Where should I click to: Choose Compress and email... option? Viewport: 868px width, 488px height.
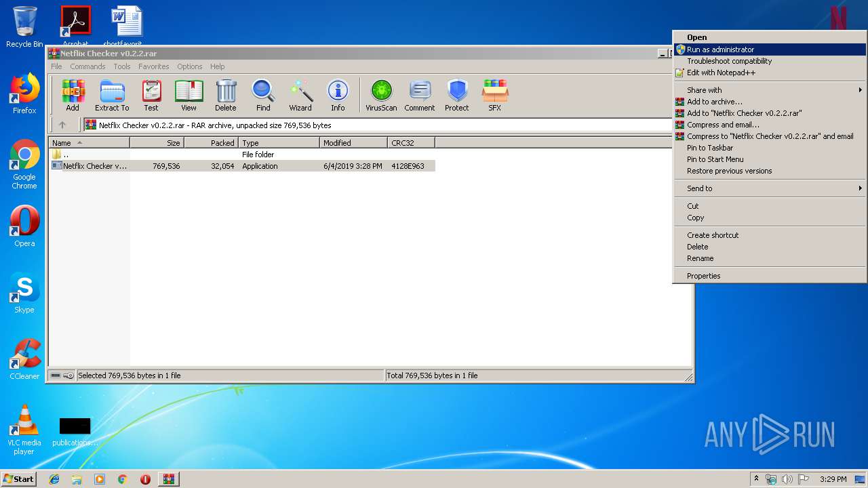(770, 125)
